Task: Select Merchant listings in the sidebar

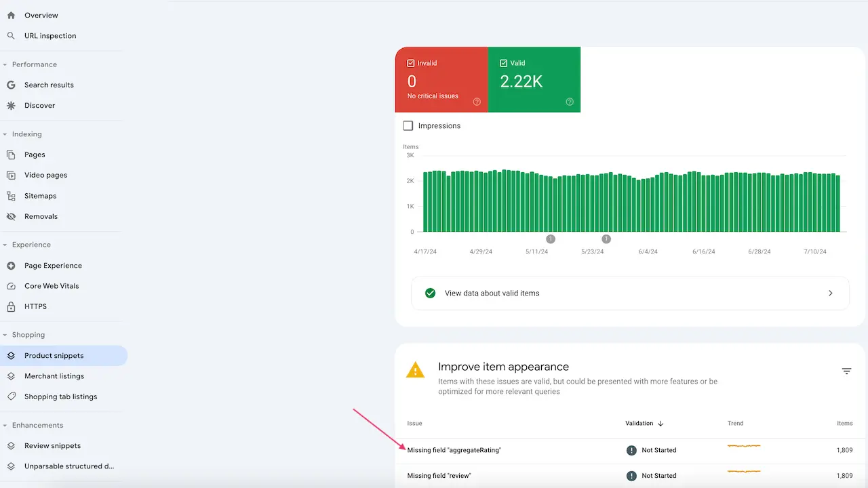Action: (55, 376)
